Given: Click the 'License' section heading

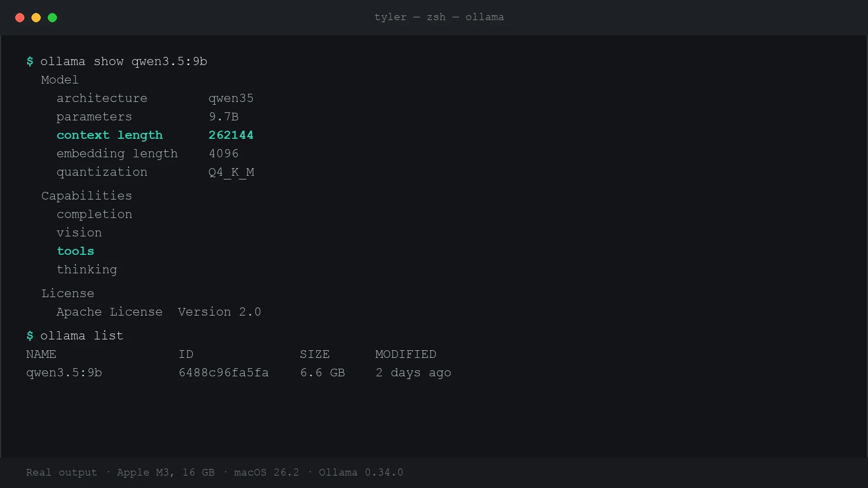Looking at the screenshot, I should point(68,293).
